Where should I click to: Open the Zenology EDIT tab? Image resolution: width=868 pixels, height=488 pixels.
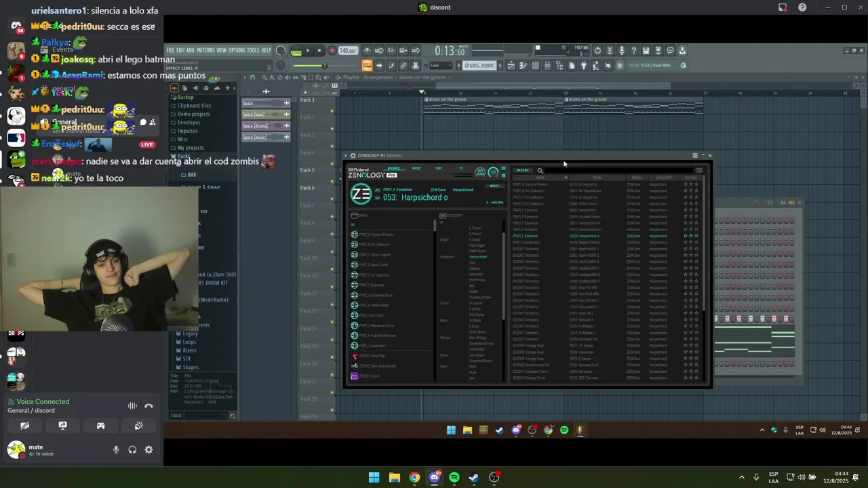point(439,168)
